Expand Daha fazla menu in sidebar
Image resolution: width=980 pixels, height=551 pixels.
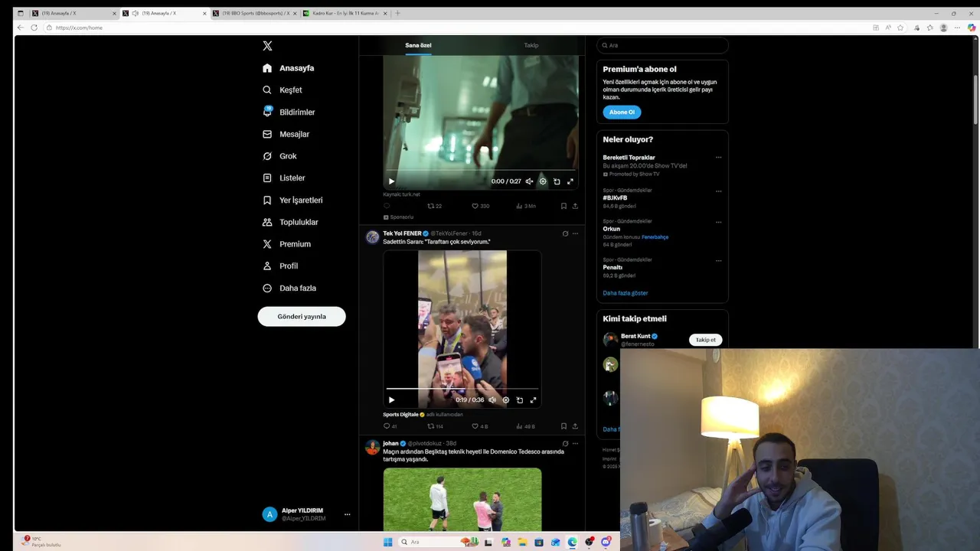pos(289,289)
